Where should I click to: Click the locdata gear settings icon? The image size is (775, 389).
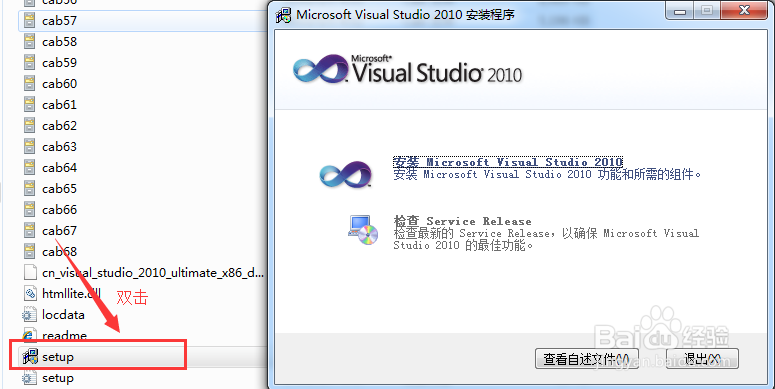[30, 315]
